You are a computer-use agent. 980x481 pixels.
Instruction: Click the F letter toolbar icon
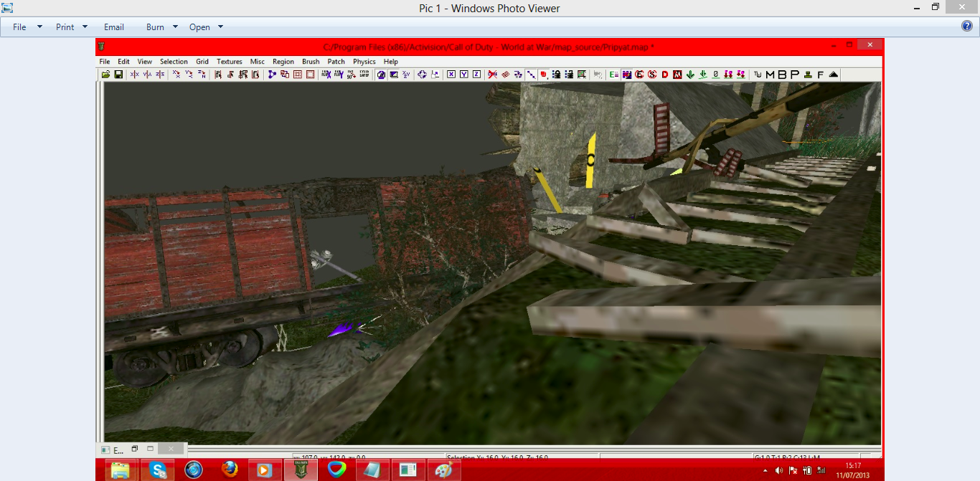click(820, 75)
